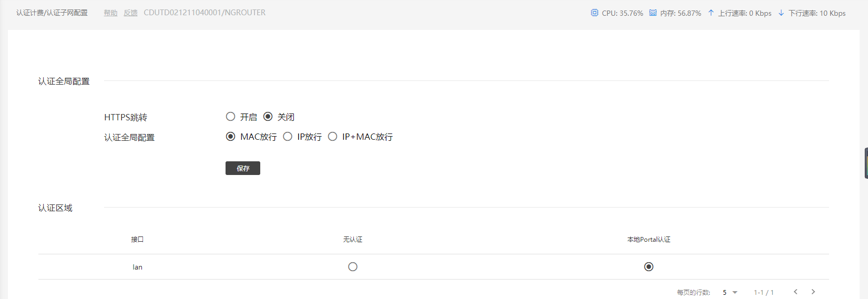Open the 帮助 link

110,13
